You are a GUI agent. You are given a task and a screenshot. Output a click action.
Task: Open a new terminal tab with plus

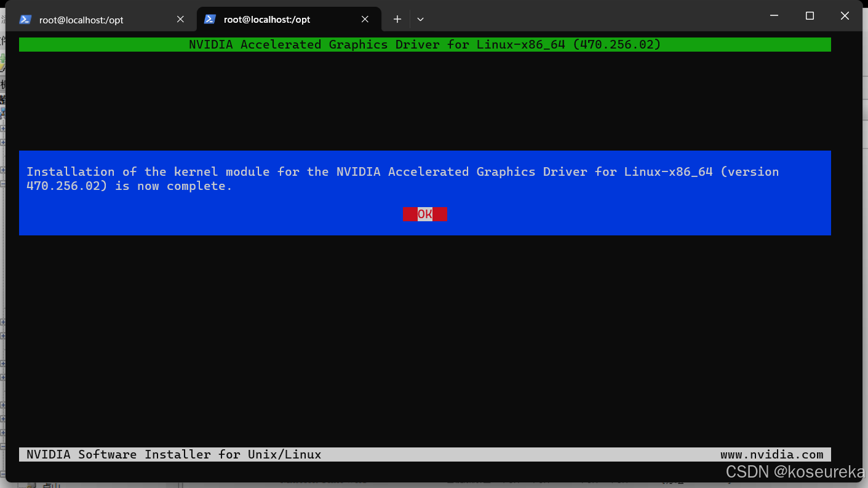click(x=397, y=20)
